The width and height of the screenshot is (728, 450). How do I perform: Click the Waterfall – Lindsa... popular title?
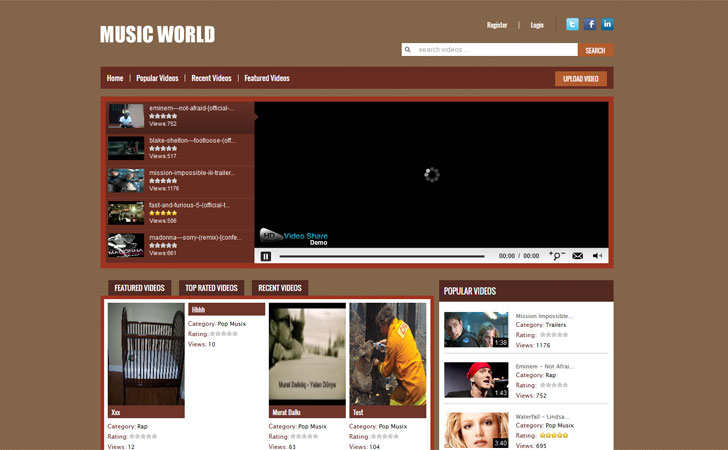click(543, 416)
